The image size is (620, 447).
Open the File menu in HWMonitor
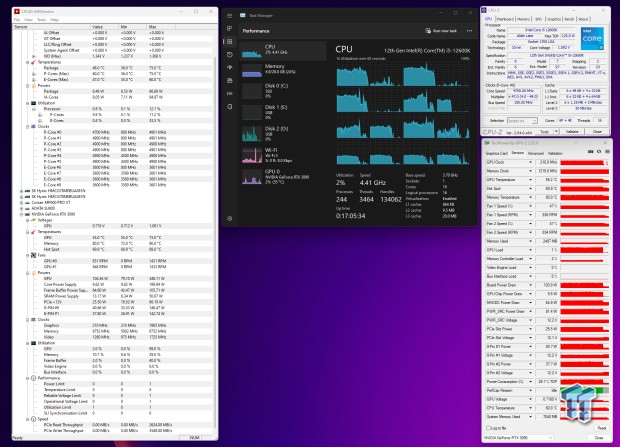tap(17, 20)
